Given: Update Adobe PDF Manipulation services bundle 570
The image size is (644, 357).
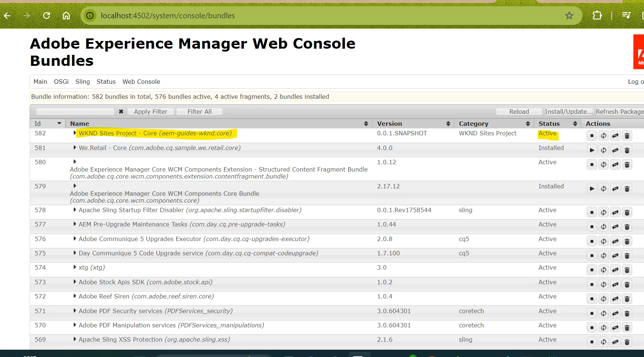Looking at the screenshot, I should click(x=615, y=327).
